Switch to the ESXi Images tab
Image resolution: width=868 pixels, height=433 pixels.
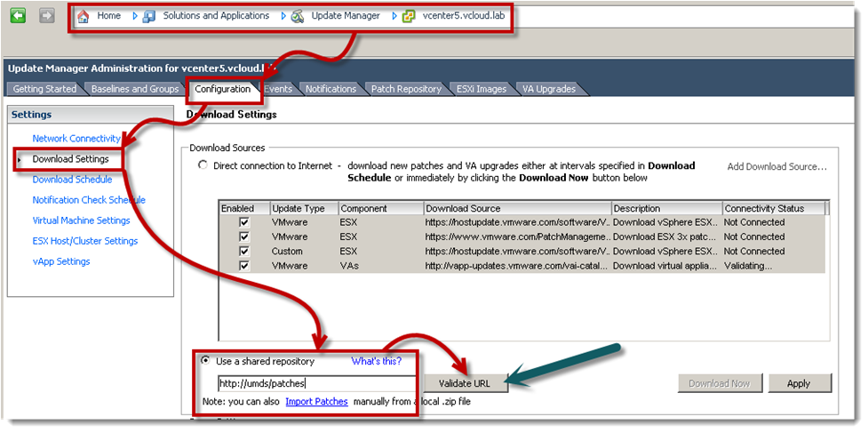[x=482, y=89]
